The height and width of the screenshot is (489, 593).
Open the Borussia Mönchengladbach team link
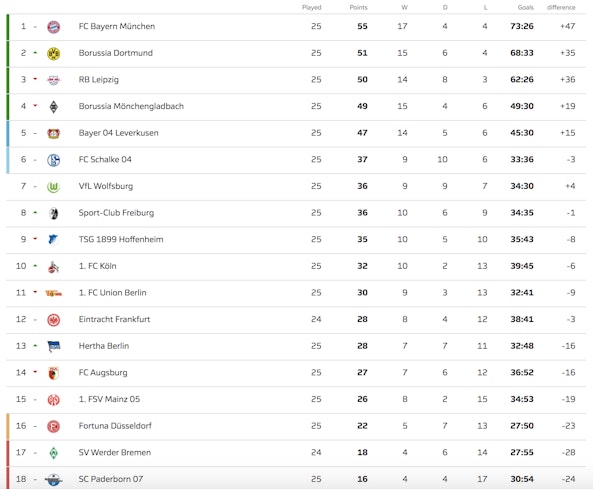[131, 106]
